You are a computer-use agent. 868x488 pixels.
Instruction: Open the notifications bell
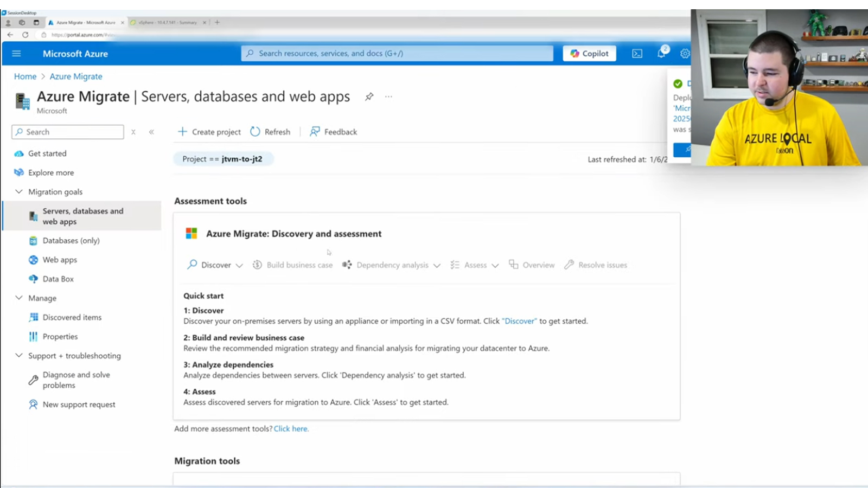point(661,53)
